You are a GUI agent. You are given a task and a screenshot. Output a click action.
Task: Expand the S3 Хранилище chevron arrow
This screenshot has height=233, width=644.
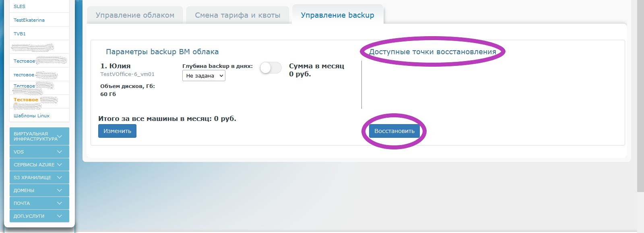[60, 178]
